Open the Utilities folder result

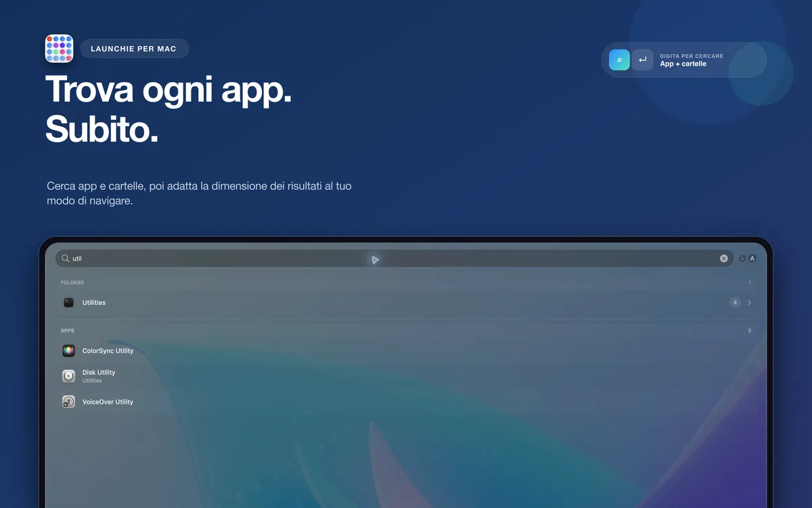(406, 303)
